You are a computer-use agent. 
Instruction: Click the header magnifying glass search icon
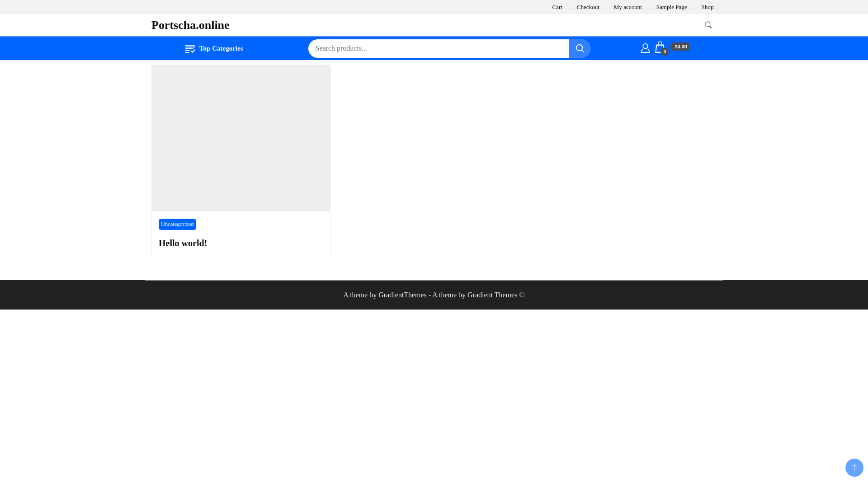(x=708, y=25)
